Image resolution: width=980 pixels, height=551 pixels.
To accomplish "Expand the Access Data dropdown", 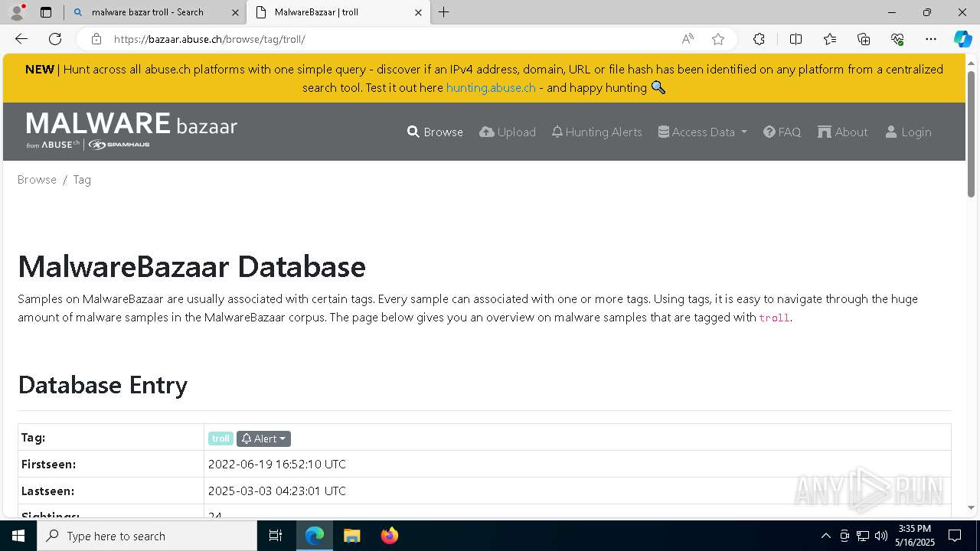I will click(702, 132).
